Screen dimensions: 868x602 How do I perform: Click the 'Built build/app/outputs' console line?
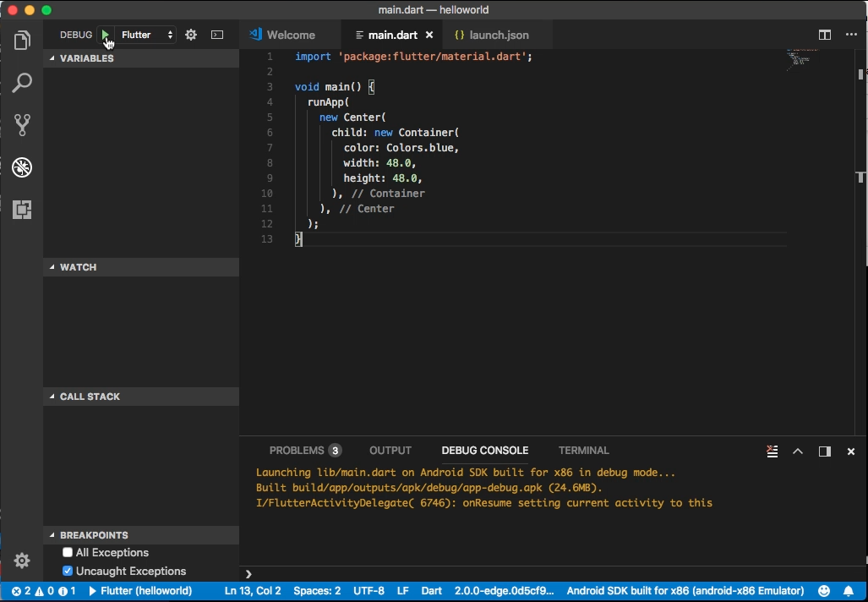point(429,488)
